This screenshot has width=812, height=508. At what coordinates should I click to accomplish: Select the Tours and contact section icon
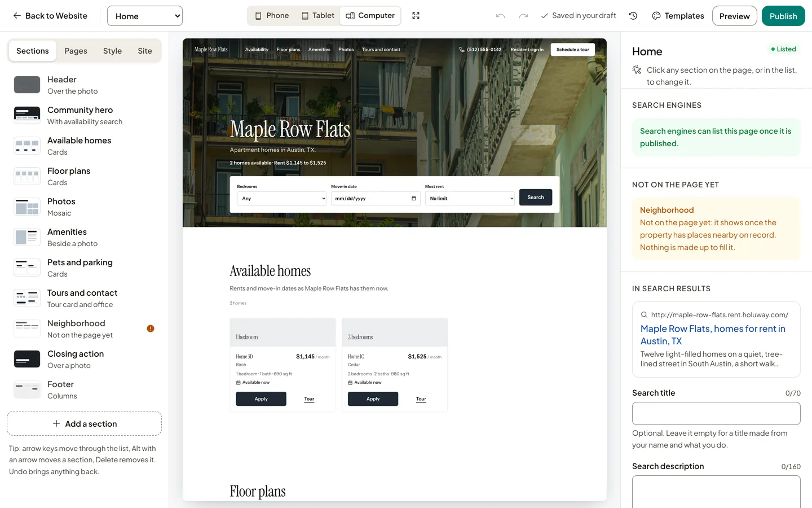click(27, 298)
